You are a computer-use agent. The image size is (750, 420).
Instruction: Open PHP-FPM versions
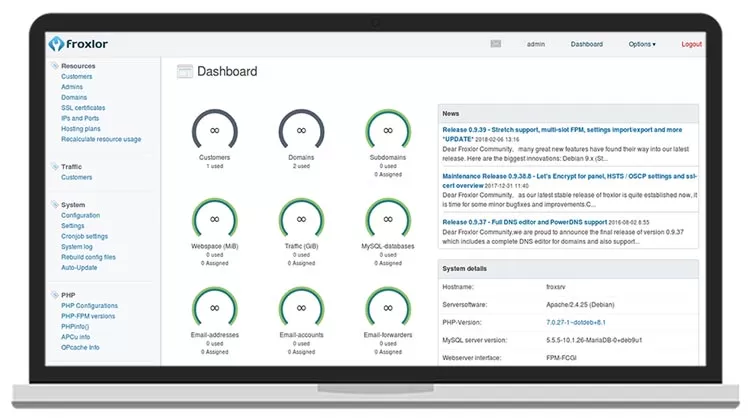tap(88, 316)
